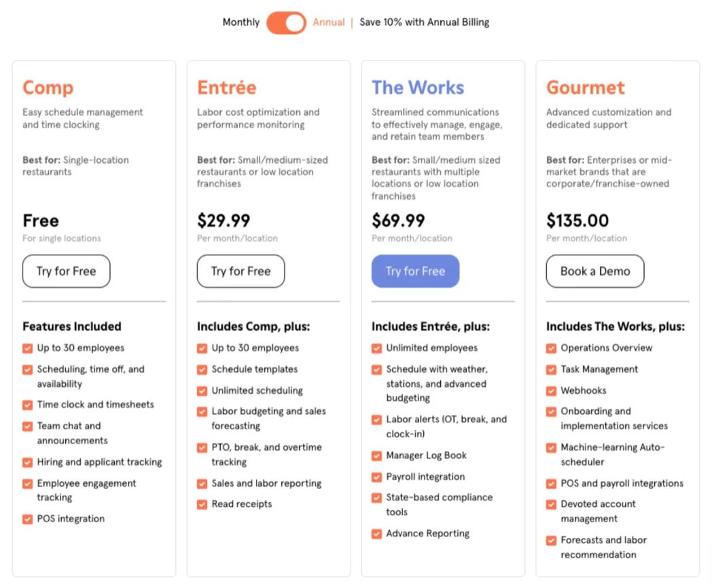This screenshot has height=588, width=712.
Task: Select the checkmark next to Manager Log Book
Action: 376,455
